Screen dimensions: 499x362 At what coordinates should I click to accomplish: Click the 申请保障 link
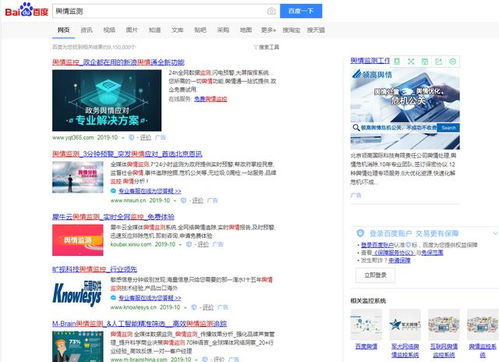coord(399,260)
